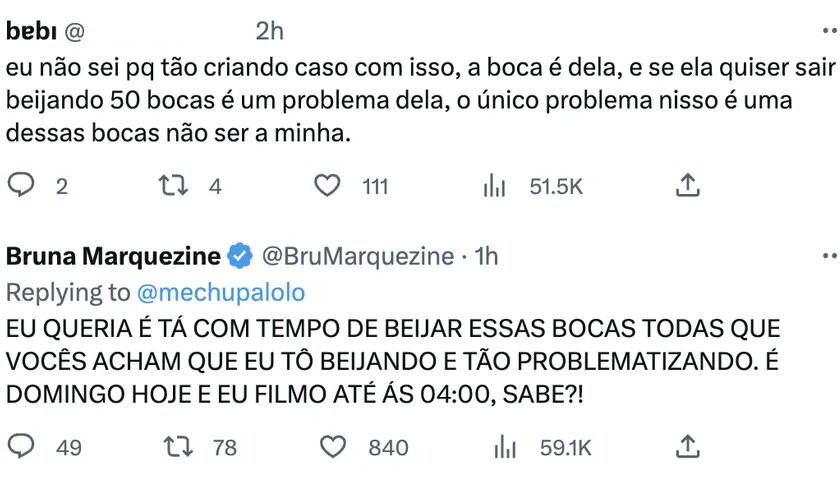Click Bruna Marquezine's verified badge
The width and height of the screenshot is (840, 480).
point(240,256)
